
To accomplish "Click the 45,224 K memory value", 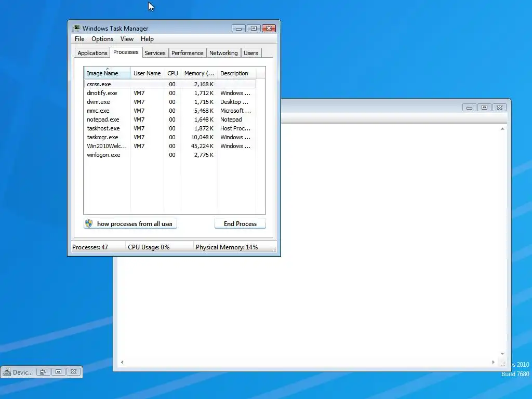I will pyautogui.click(x=202, y=146).
